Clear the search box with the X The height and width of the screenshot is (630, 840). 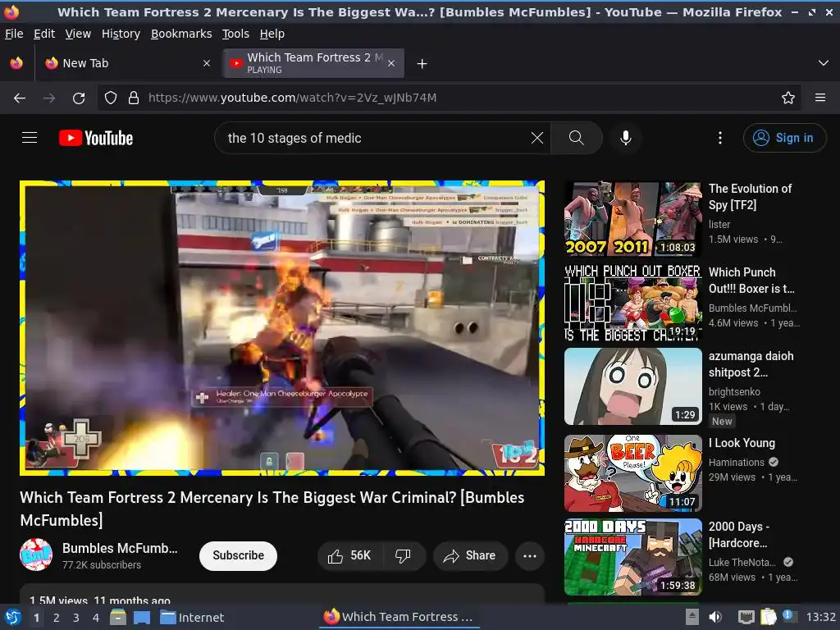click(x=536, y=138)
